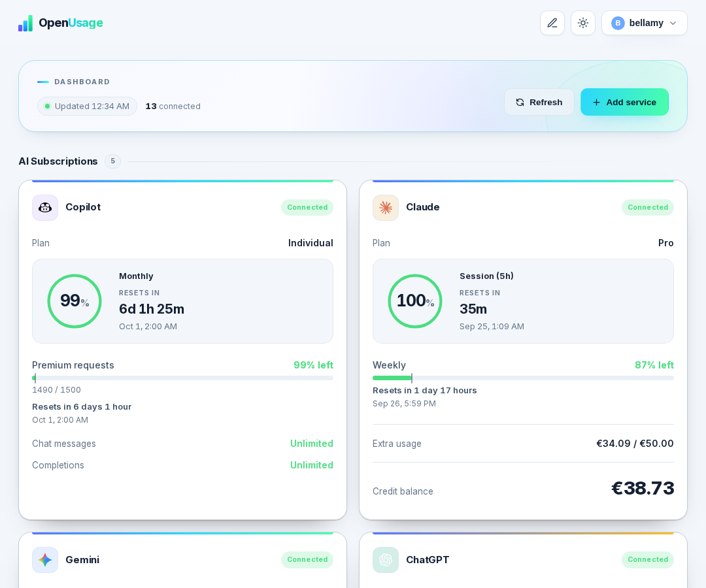Click the Gemini card title
This screenshot has width=706, height=588.
click(x=82, y=560)
